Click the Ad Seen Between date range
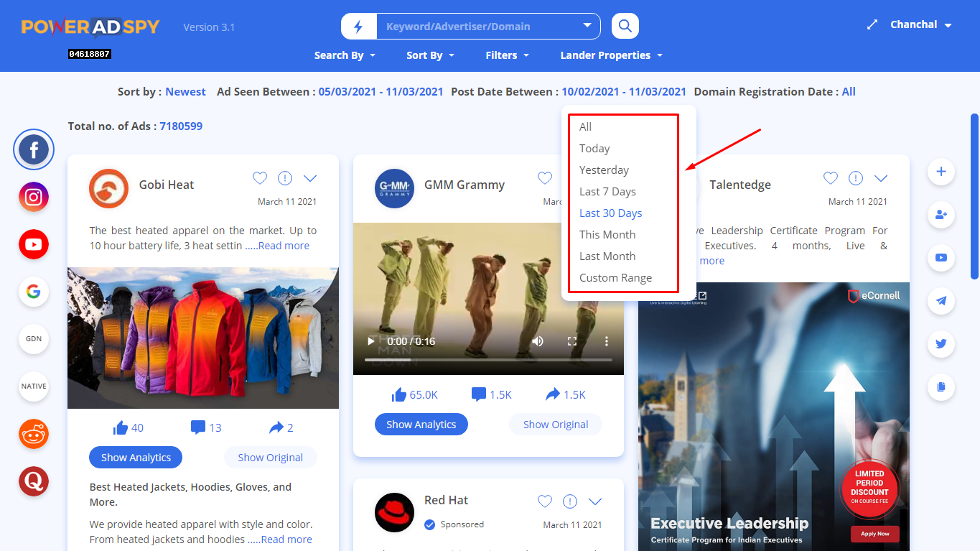 click(381, 92)
